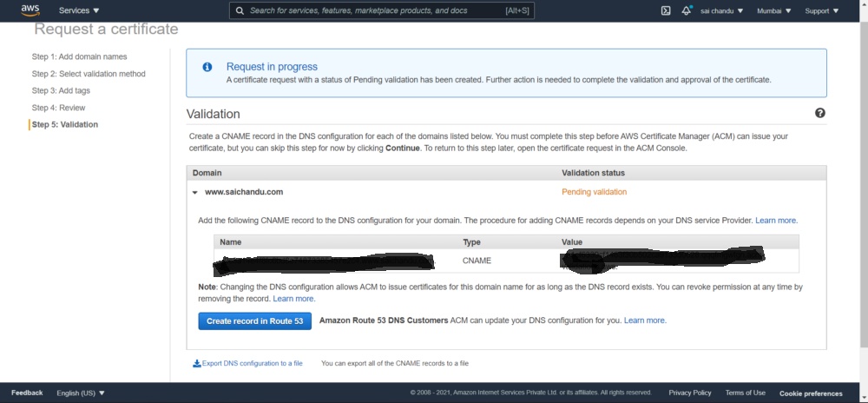
Task: Click the Request in progress info icon
Action: coord(207,67)
